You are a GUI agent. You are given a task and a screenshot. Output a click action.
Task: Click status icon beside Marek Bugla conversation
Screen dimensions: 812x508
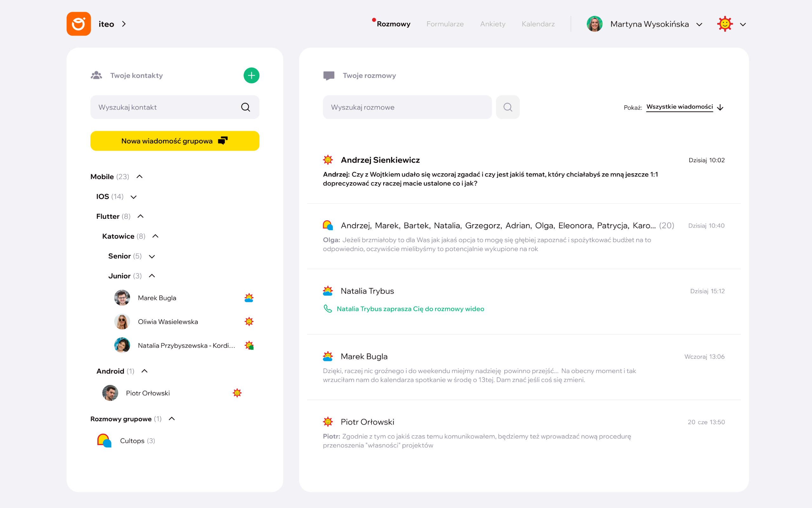[x=328, y=357]
